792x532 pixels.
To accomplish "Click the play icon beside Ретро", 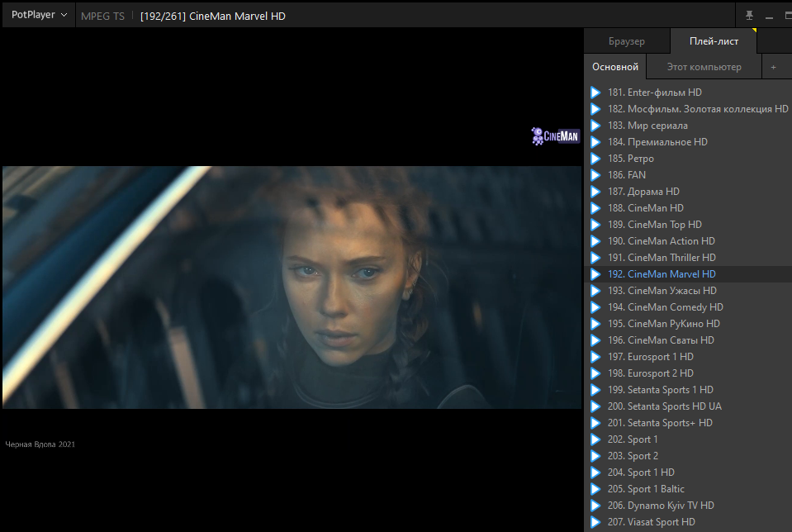I will point(595,159).
